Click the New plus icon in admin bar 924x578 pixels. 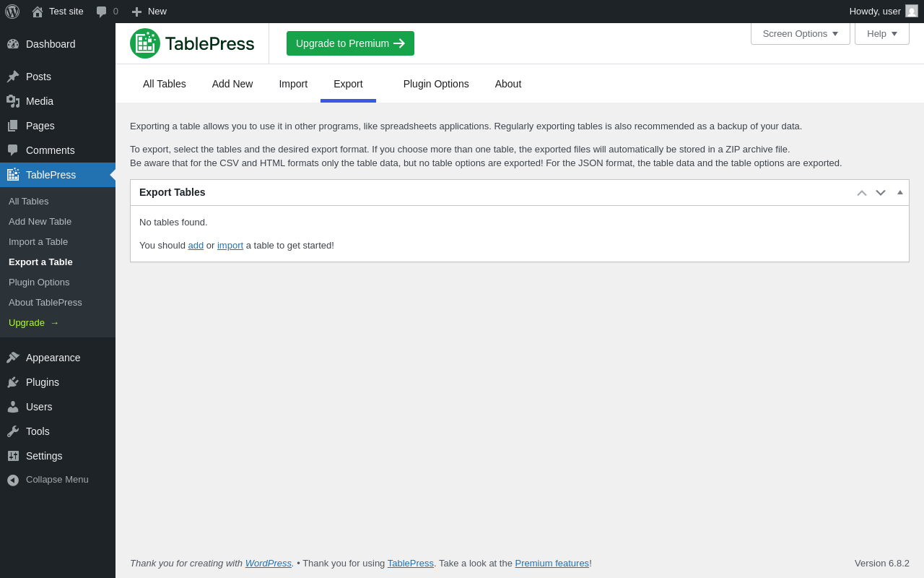pos(136,12)
